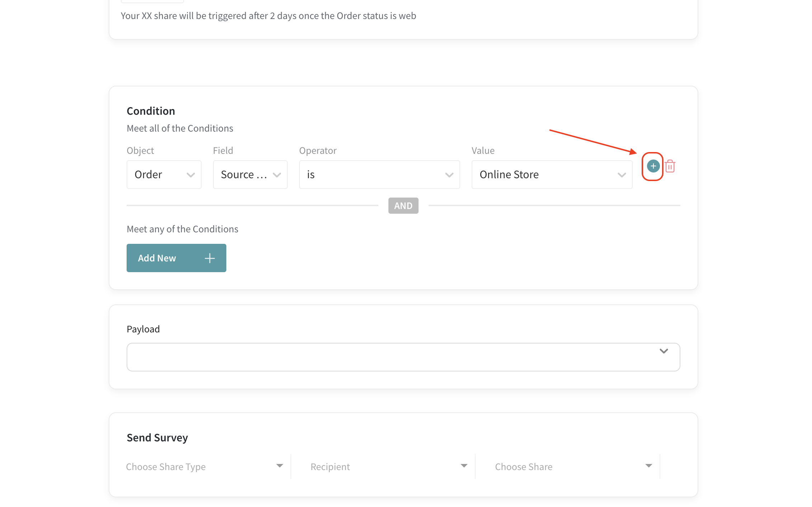This screenshot has height=507, width=812.
Task: Click the Recipient caret arrow
Action: pyautogui.click(x=464, y=466)
